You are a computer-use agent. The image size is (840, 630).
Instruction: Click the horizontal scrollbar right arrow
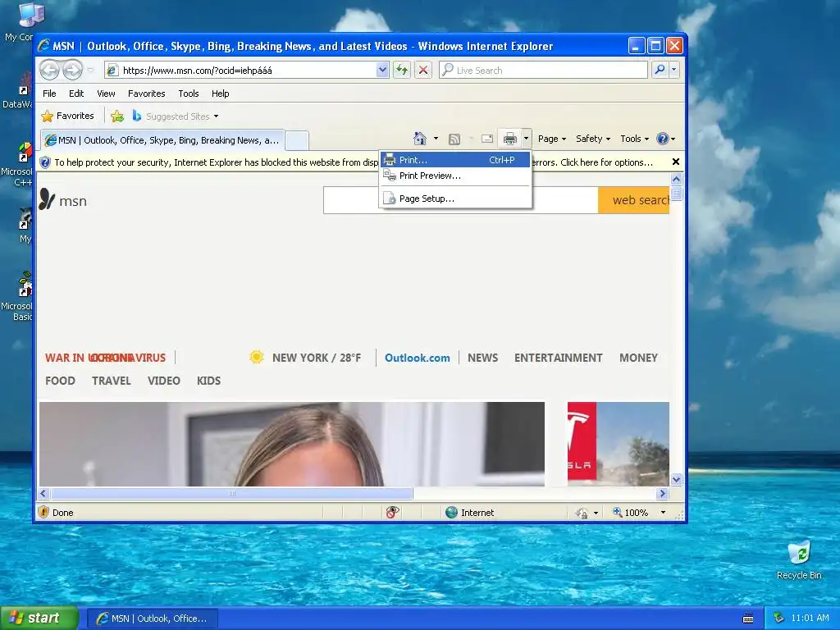tap(662, 493)
